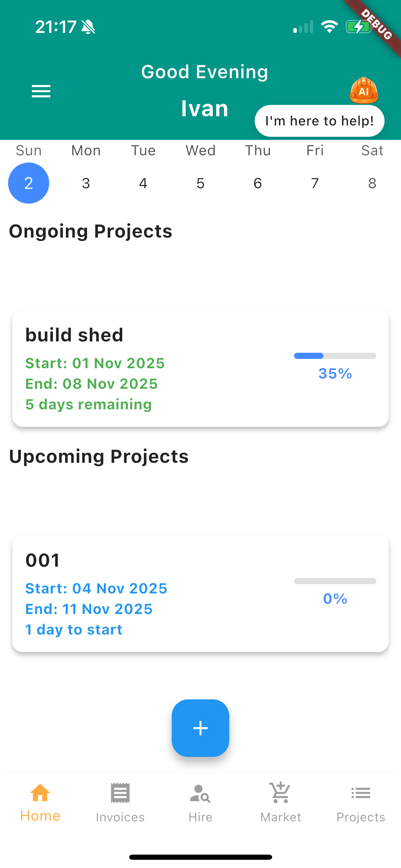The height and width of the screenshot is (868, 401).
Task: Select Sunday the 2nd on the calendar
Action: (x=29, y=183)
